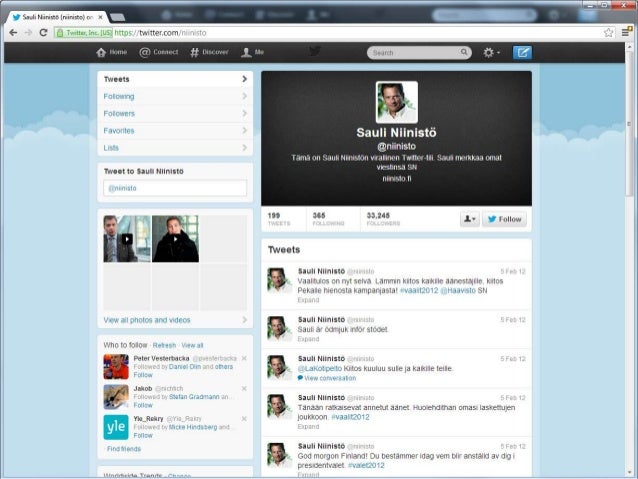Open the Connect tab
The height and width of the screenshot is (479, 638).
[x=159, y=52]
